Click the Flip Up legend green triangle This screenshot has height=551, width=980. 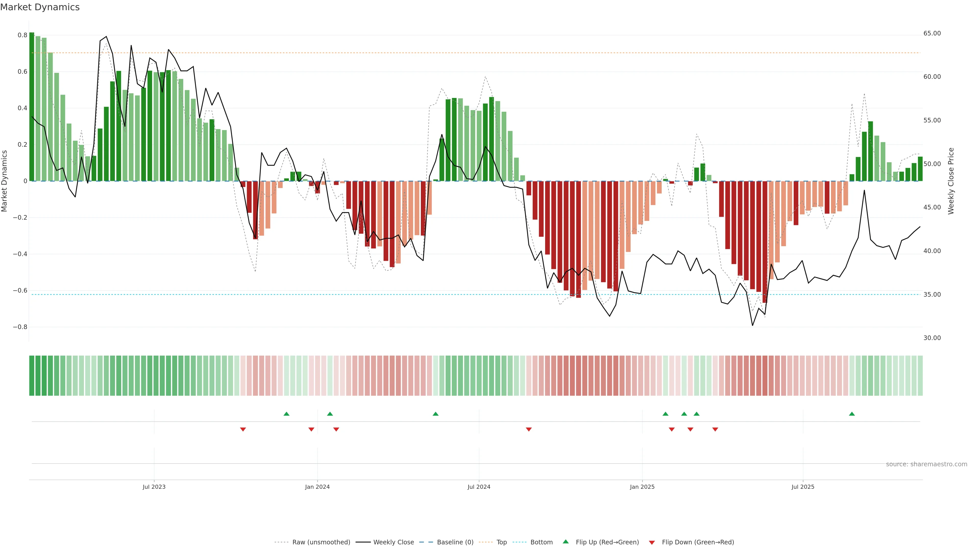coord(565,542)
